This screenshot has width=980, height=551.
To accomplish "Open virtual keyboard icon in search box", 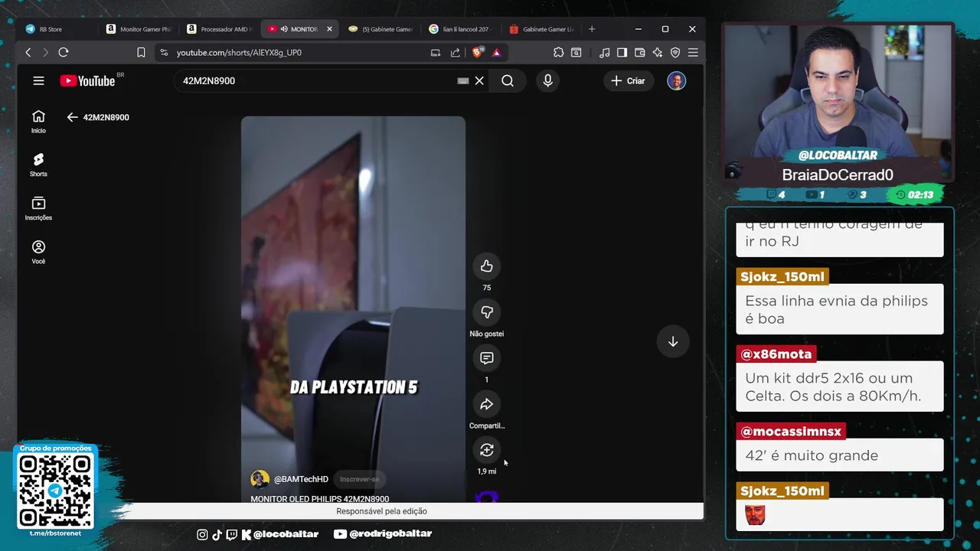I will point(463,80).
